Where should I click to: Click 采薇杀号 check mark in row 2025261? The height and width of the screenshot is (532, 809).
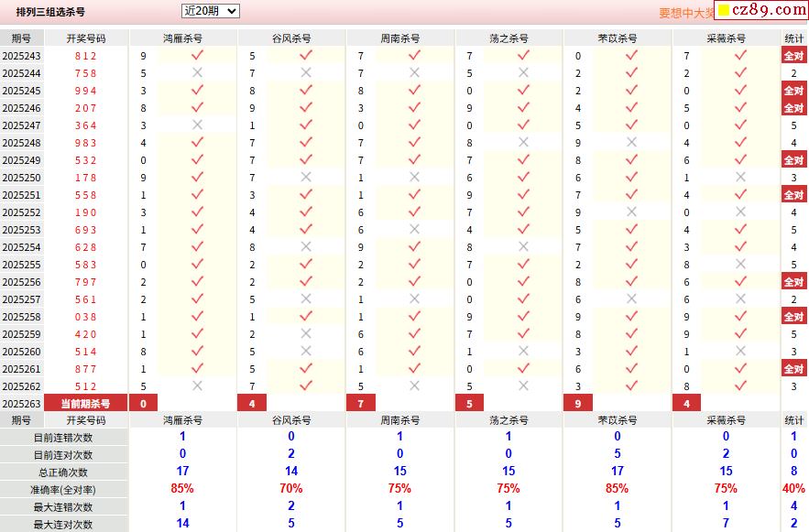[740, 368]
